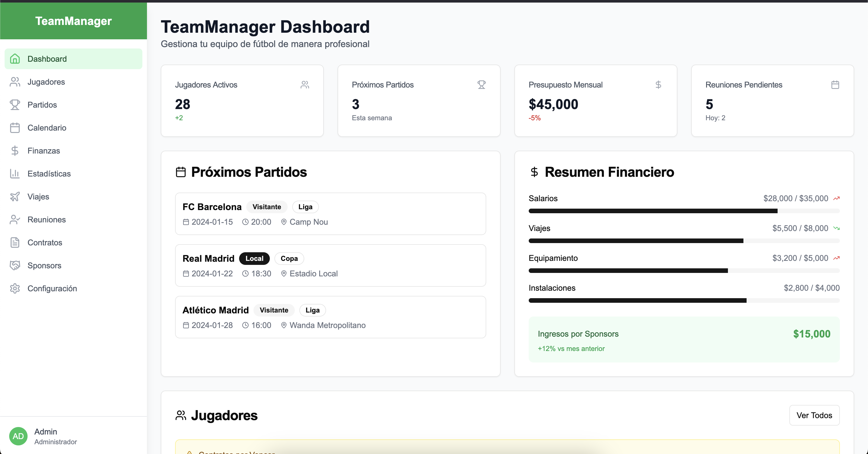Click the Jugadores people icon in sidebar
Viewport: 868px width, 454px height.
(15, 82)
